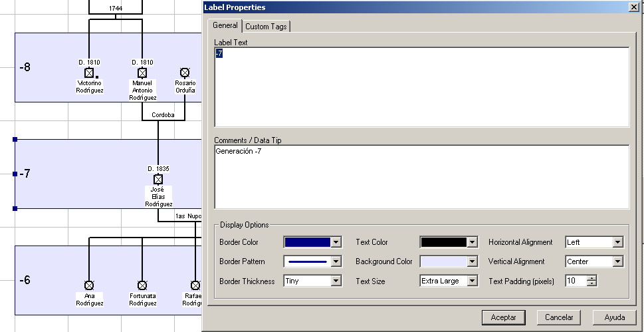
Task: Select Victorino Rodríguez person symbol
Action: [x=89, y=73]
